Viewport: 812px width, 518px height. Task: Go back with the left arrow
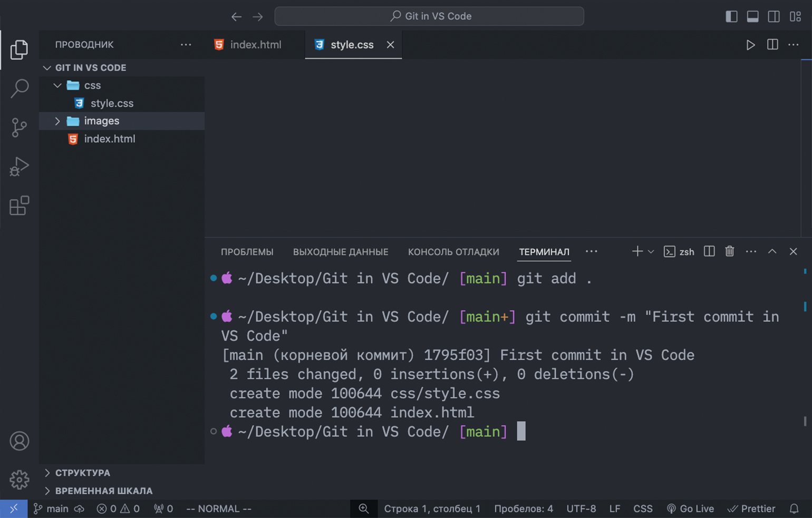(236, 16)
